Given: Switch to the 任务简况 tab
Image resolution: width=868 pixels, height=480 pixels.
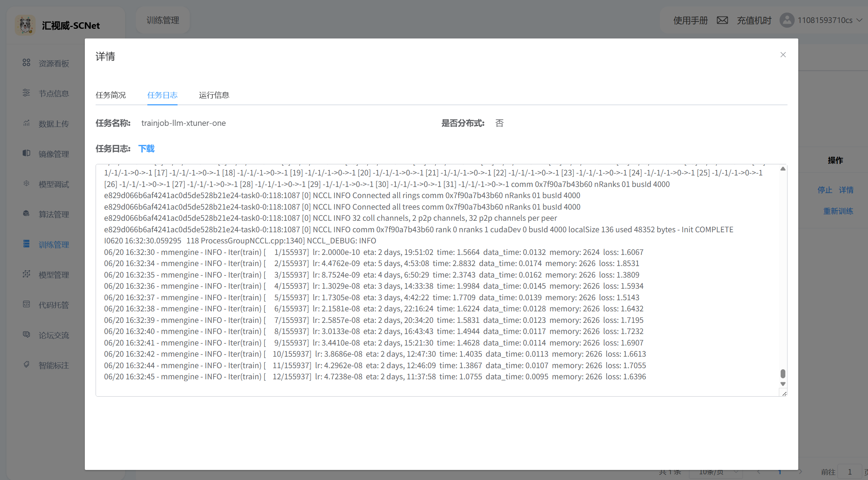Looking at the screenshot, I should (x=111, y=95).
